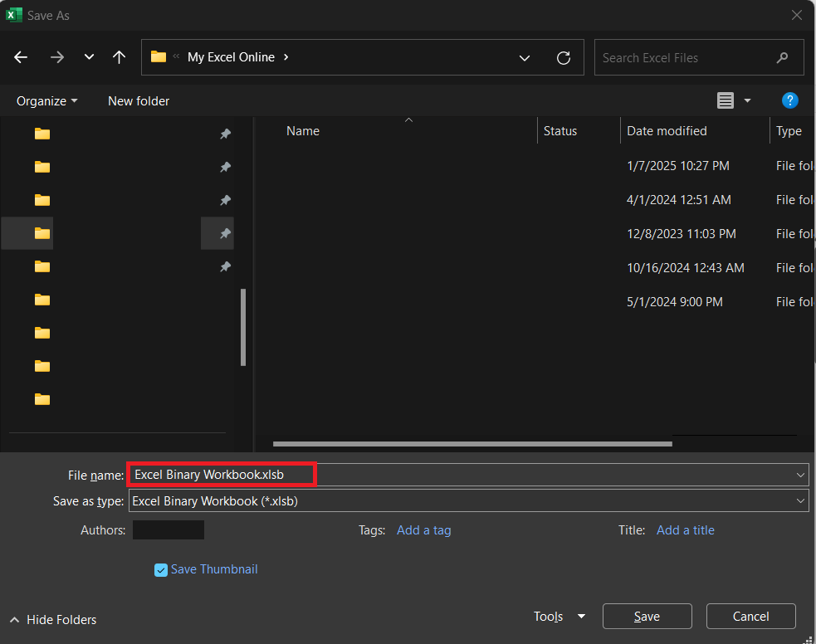Click folder icon in the address bar

coord(159,56)
